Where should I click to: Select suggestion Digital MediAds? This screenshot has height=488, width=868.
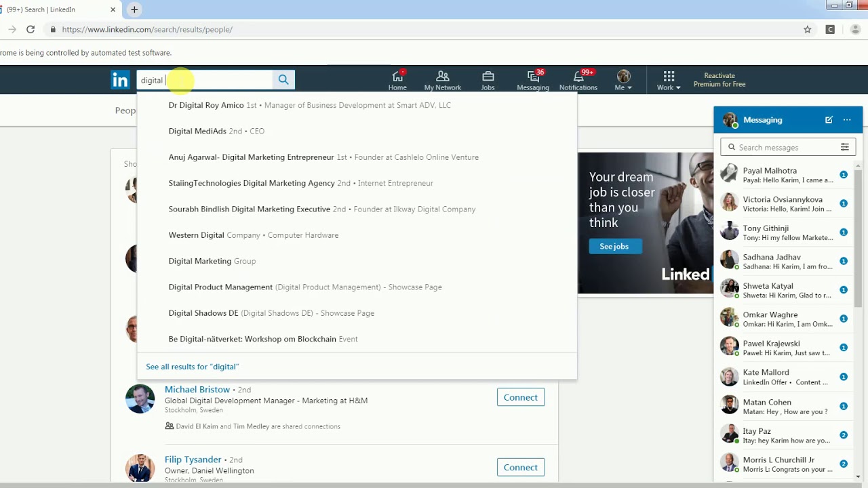point(357,131)
